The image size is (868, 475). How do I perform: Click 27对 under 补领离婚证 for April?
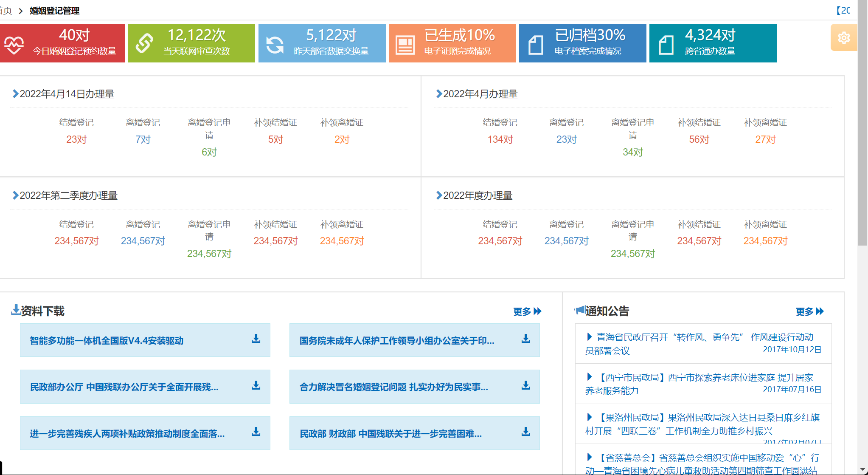(765, 139)
